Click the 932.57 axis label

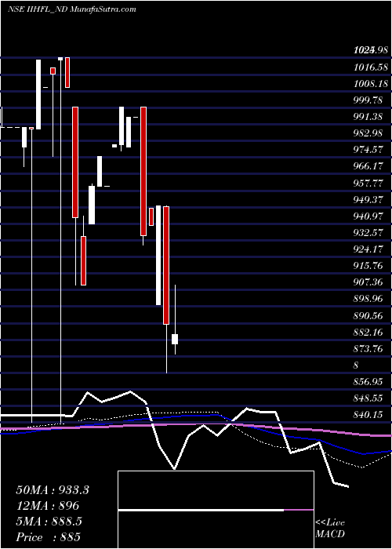coord(368,233)
